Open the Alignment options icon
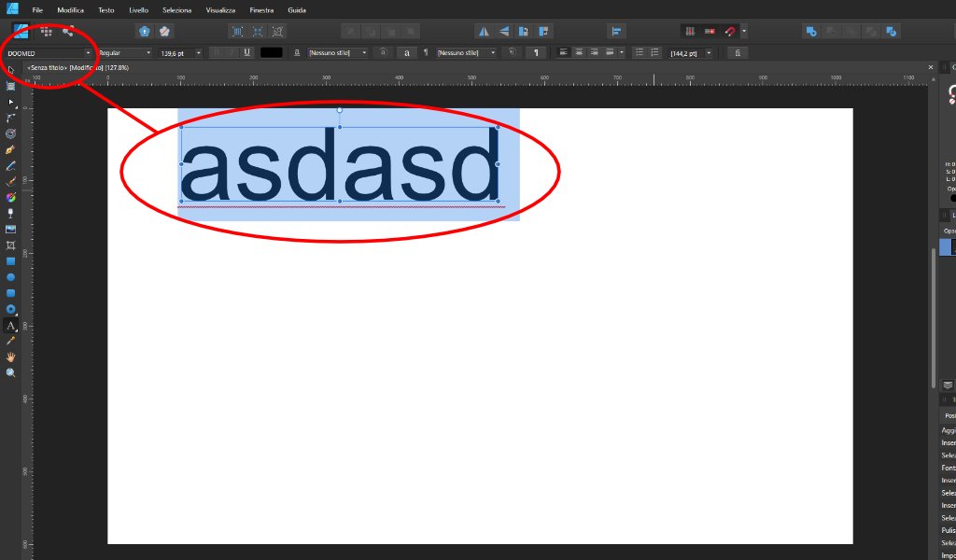This screenshot has width=956, height=560. tap(616, 31)
